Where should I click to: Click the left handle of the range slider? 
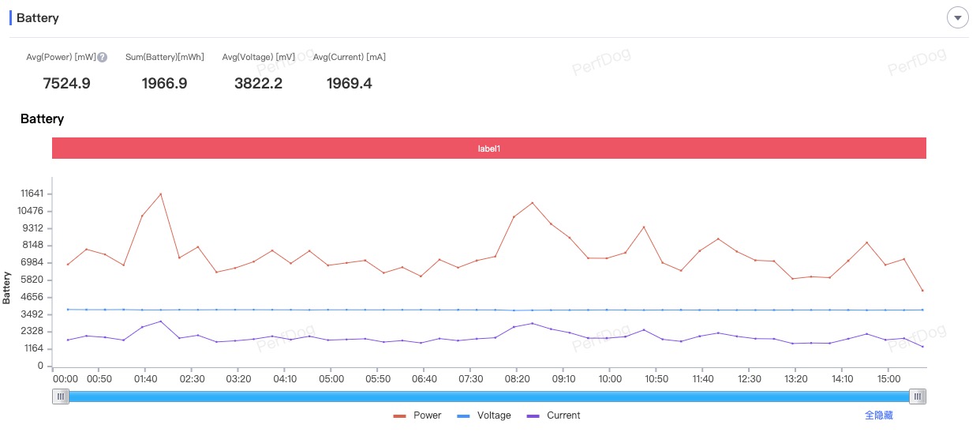pos(61,397)
